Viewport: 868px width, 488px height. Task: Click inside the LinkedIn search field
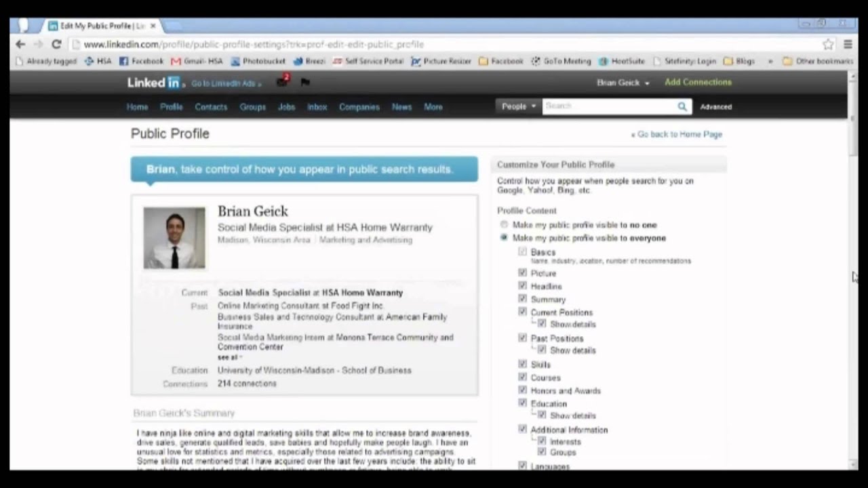[x=609, y=106]
